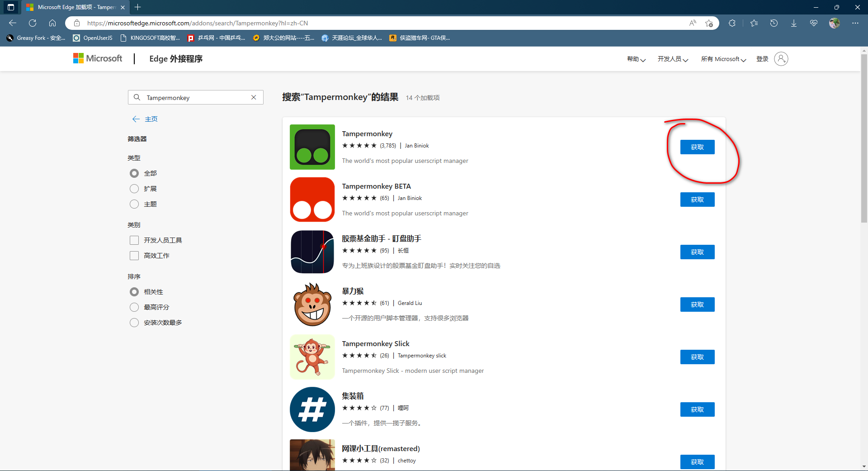Open the Favorites list icon
Screen dimensions: 868x471
(x=754, y=23)
